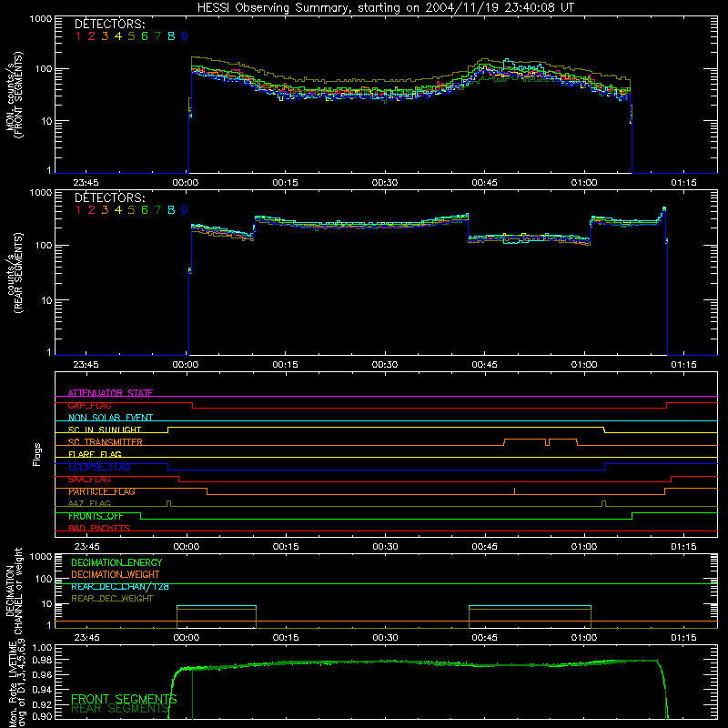Select green detector 6 in front segments legend

coord(145,36)
